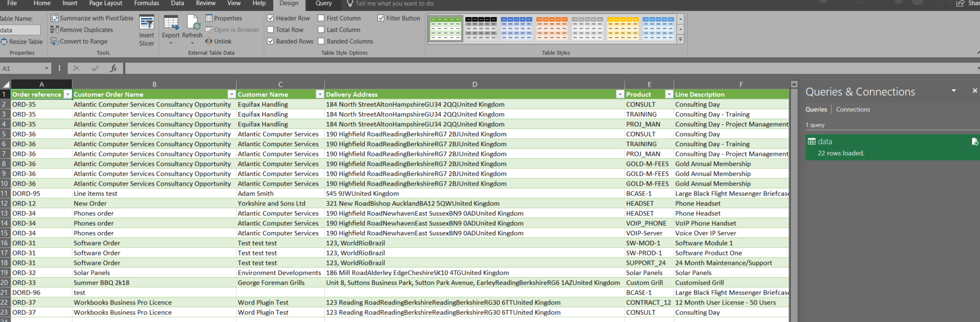Select cell Voice Over IP Server
This screenshot has height=322, width=980.
[732, 233]
